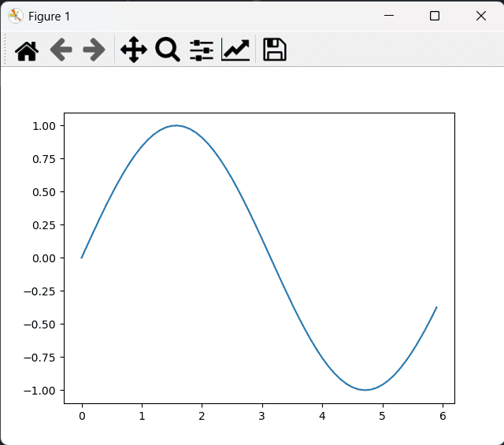This screenshot has height=445, width=504.
Task: Go back to the previous view
Action: coord(61,50)
